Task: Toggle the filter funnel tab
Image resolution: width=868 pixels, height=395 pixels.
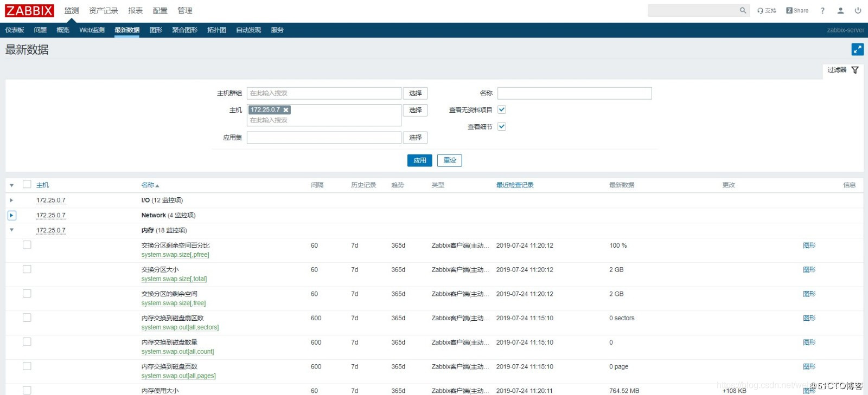Action: tap(843, 70)
